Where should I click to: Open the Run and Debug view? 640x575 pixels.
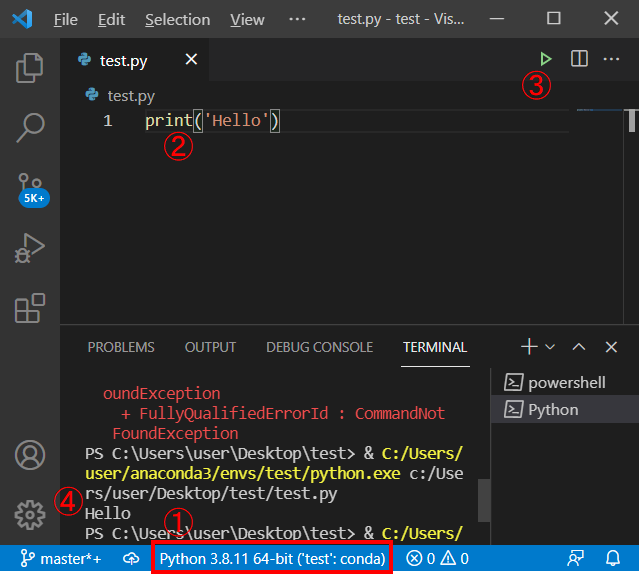(x=30, y=247)
